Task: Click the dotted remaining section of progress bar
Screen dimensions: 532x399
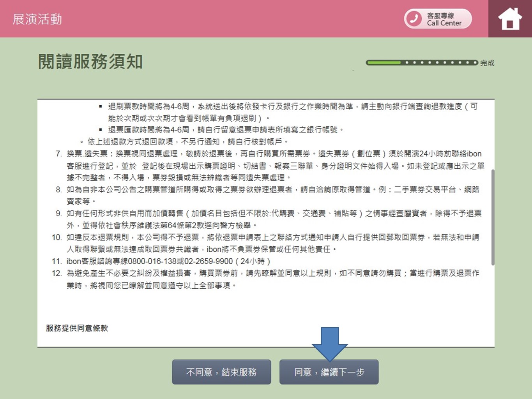Action: coord(440,62)
